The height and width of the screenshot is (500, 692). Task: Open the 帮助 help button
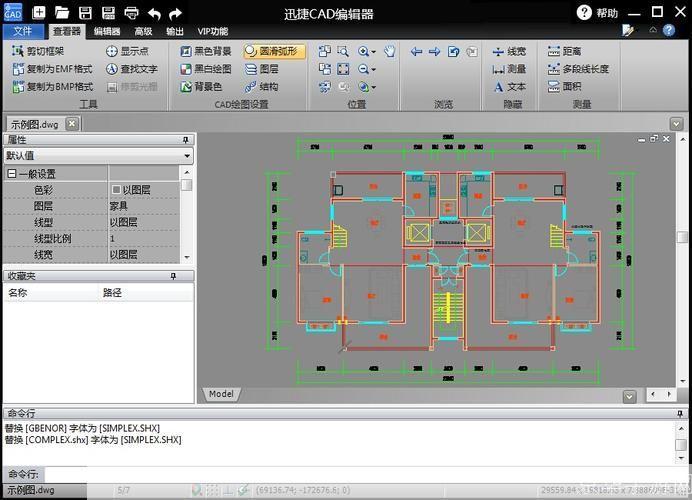coord(598,13)
